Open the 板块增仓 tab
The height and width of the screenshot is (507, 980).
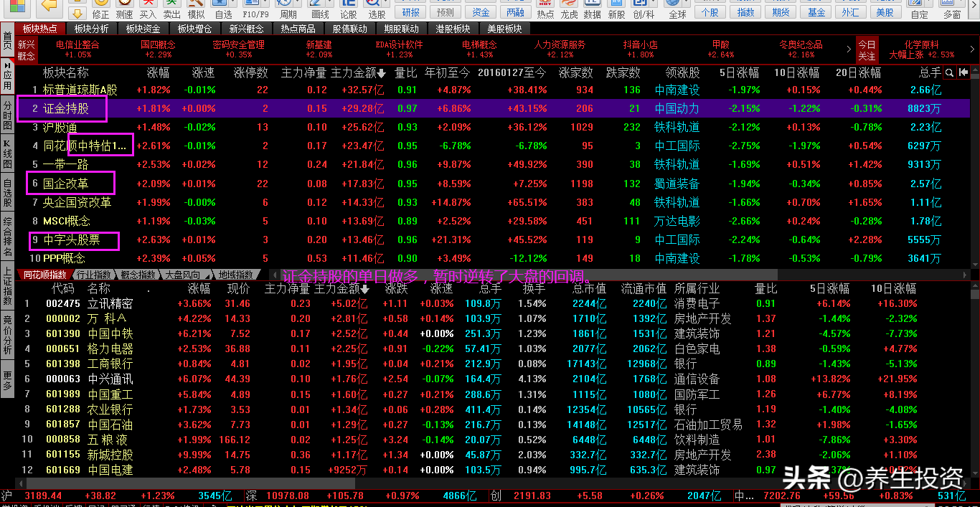[x=195, y=29]
